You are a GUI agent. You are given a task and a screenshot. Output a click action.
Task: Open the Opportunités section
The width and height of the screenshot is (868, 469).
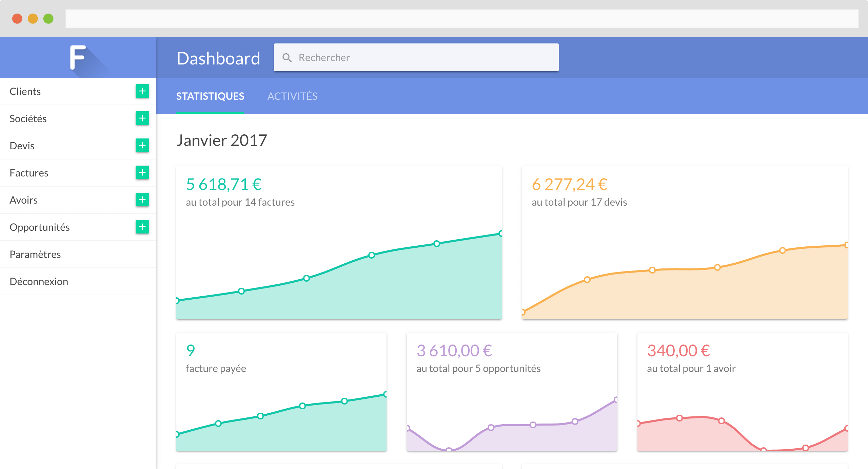[x=78, y=227]
